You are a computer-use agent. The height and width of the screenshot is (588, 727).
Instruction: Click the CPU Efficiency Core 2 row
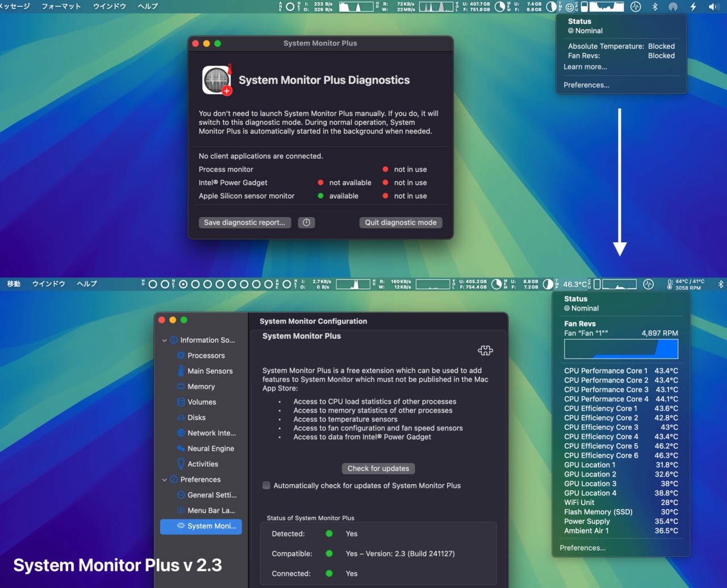621,418
